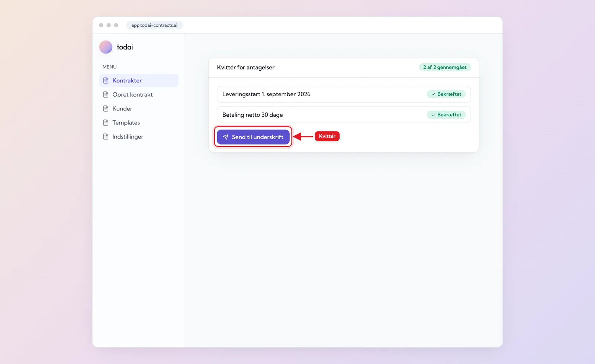
Task: Open the Kunder menu entry
Action: click(139, 108)
